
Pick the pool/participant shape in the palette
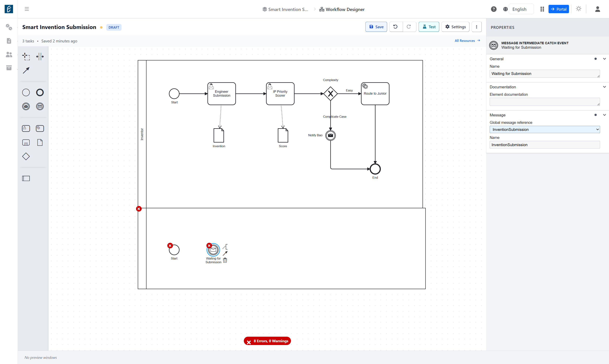[26, 178]
